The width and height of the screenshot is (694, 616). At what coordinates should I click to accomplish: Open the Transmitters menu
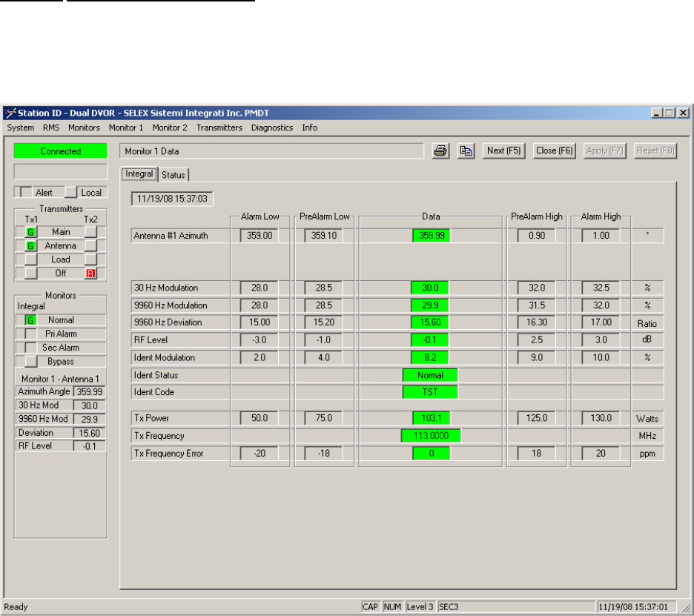(219, 127)
